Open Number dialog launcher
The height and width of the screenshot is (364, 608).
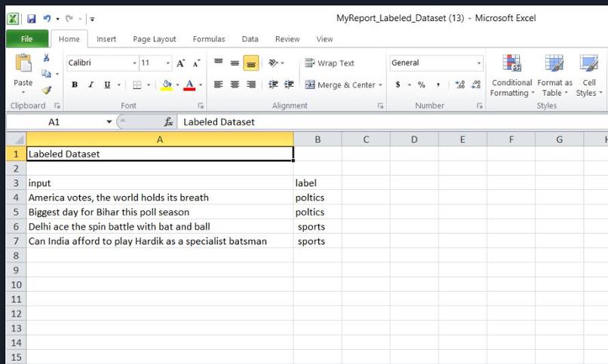pyautogui.click(x=479, y=106)
